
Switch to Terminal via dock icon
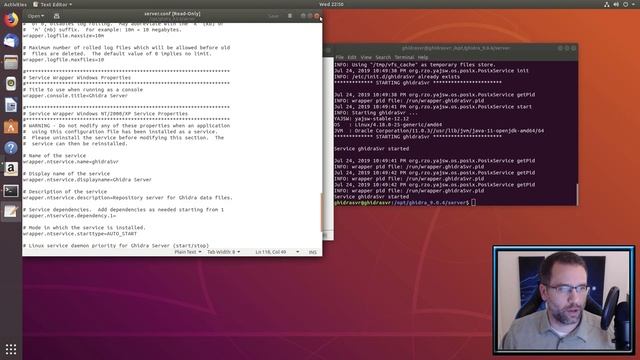pos(11,190)
